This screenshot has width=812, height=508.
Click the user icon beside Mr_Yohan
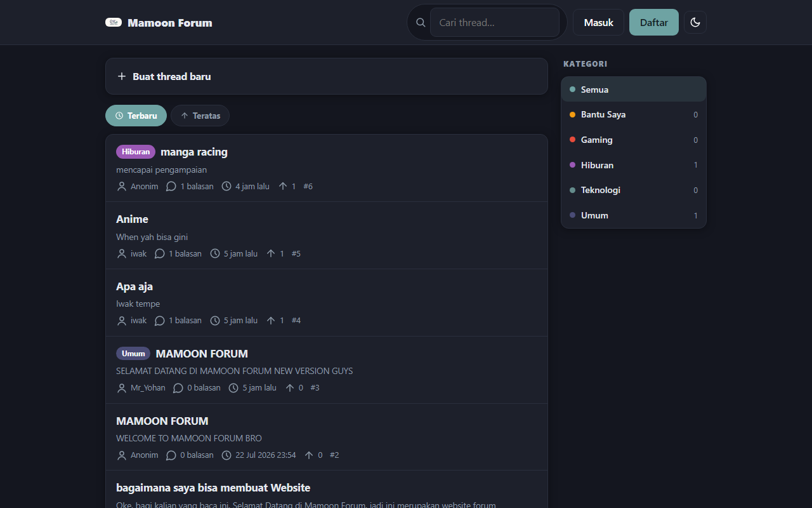(122, 388)
